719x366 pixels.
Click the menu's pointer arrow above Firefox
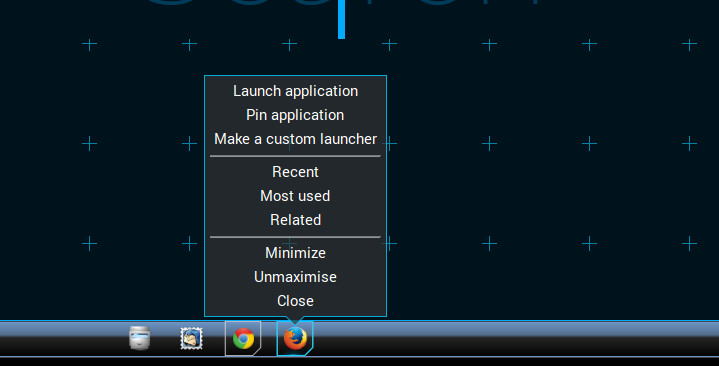tap(295, 320)
